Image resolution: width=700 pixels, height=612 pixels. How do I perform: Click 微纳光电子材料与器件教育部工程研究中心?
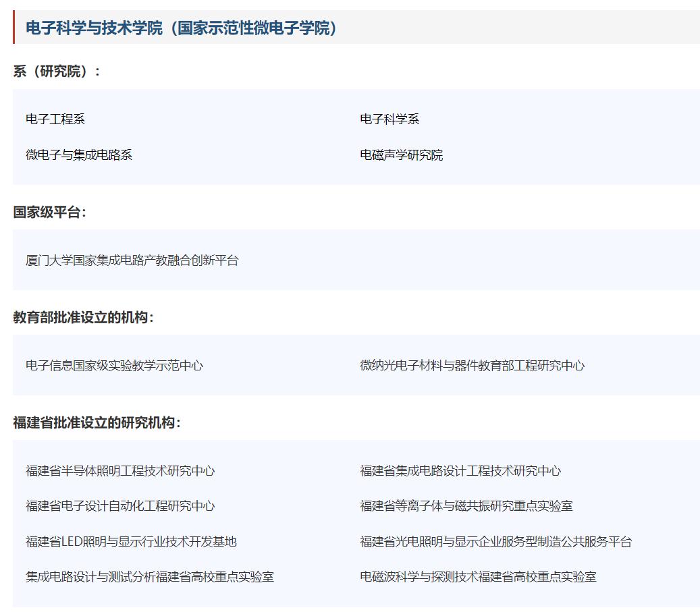click(x=473, y=366)
